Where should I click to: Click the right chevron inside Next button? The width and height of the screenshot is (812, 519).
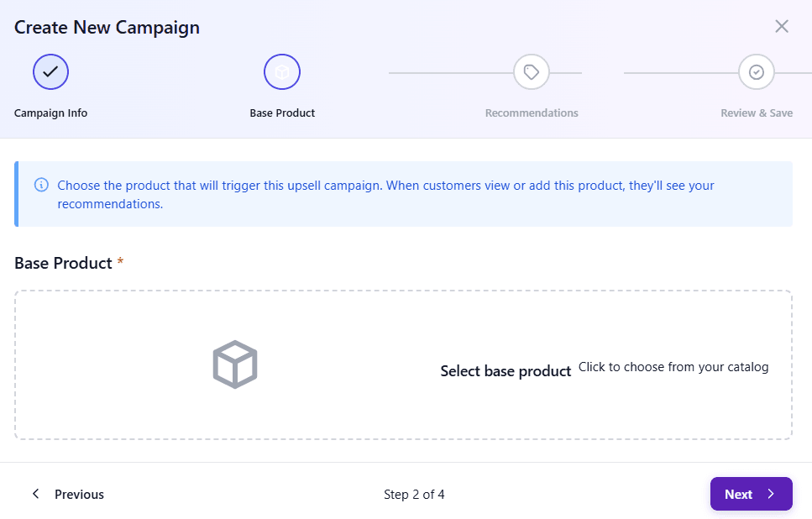[771, 494]
